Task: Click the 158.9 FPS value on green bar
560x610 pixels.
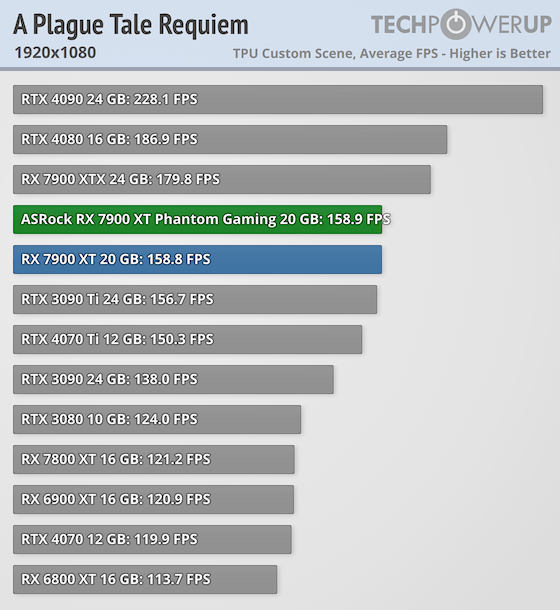Action: pos(358,219)
